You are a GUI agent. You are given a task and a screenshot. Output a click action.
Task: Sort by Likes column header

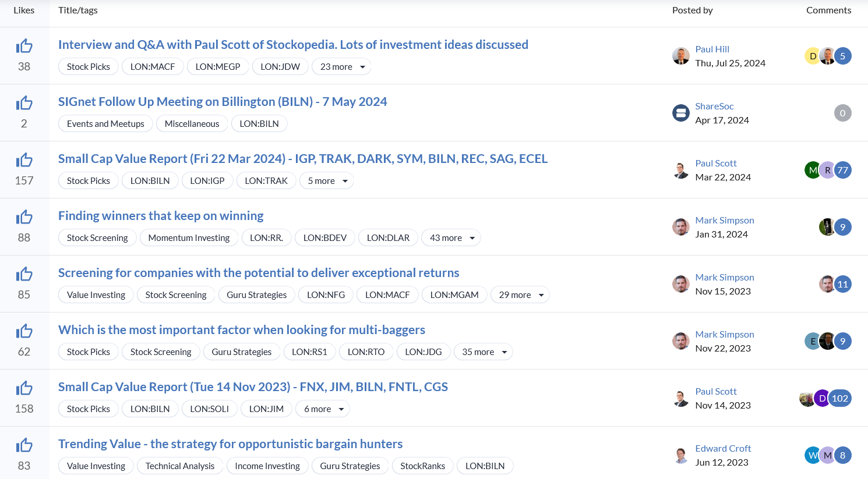[24, 10]
